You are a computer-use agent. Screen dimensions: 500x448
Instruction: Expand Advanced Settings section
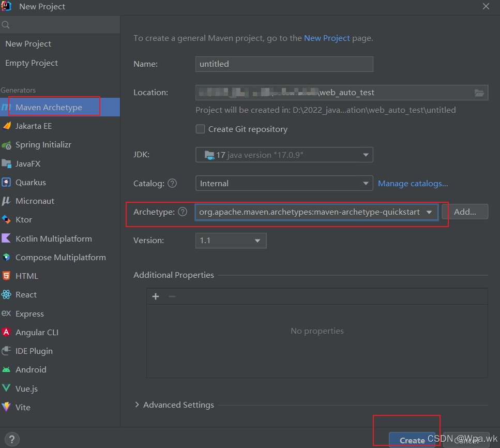tap(137, 405)
